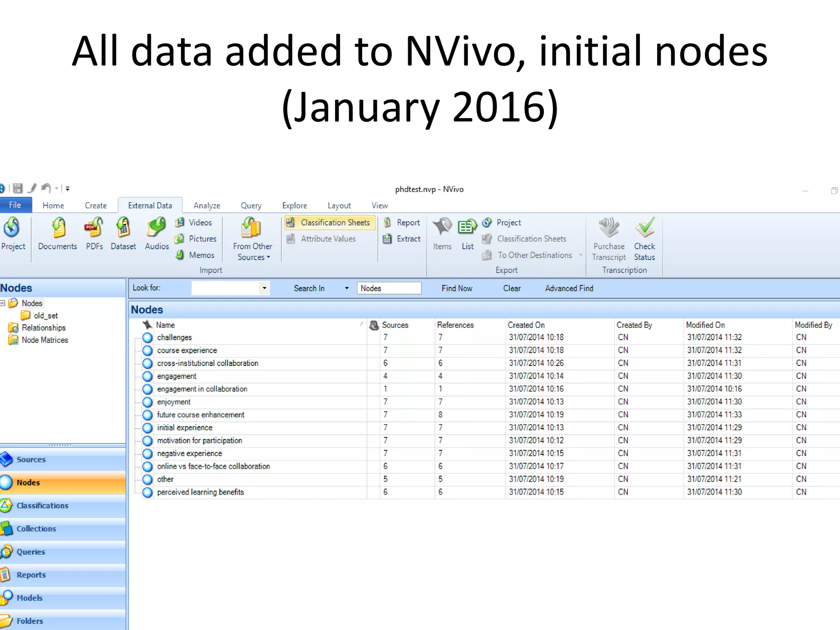Open the File tab
Image resolution: width=840 pixels, height=630 pixels.
15,205
